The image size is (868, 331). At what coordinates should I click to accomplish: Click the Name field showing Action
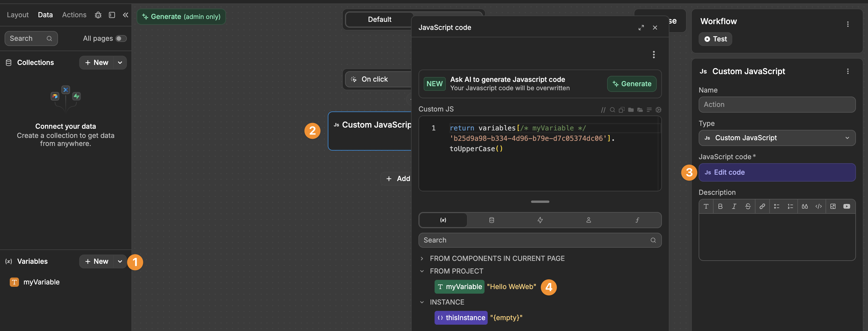coord(777,105)
